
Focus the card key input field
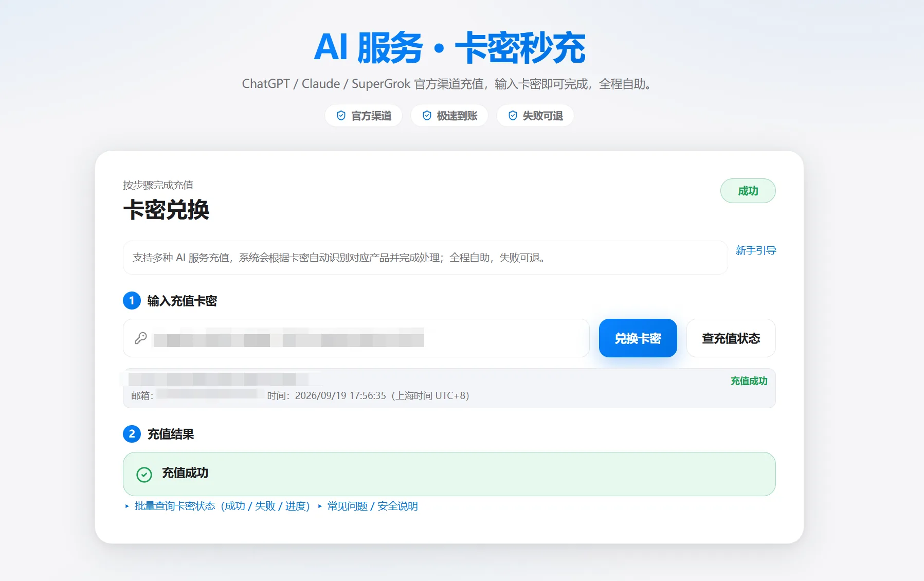coord(356,338)
